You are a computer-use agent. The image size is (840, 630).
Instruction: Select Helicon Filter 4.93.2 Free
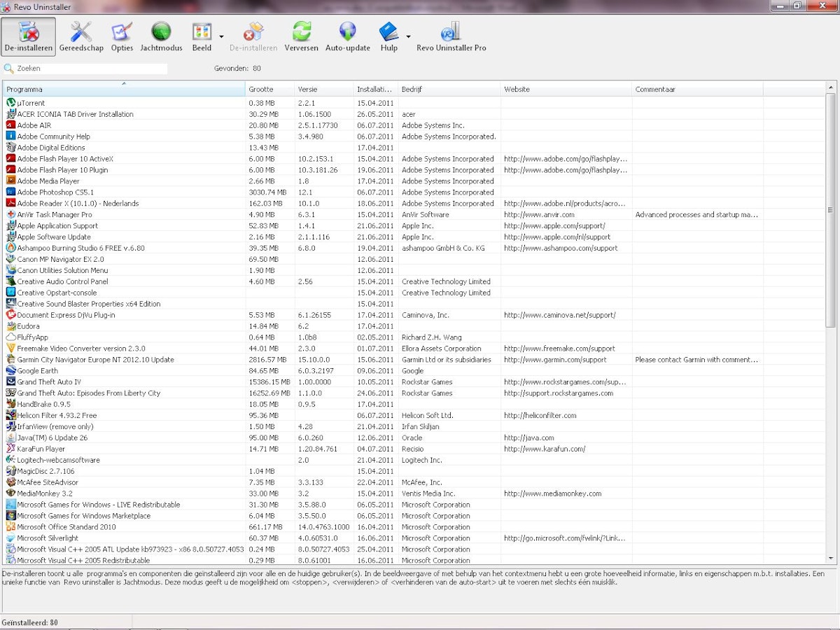coord(415,415)
